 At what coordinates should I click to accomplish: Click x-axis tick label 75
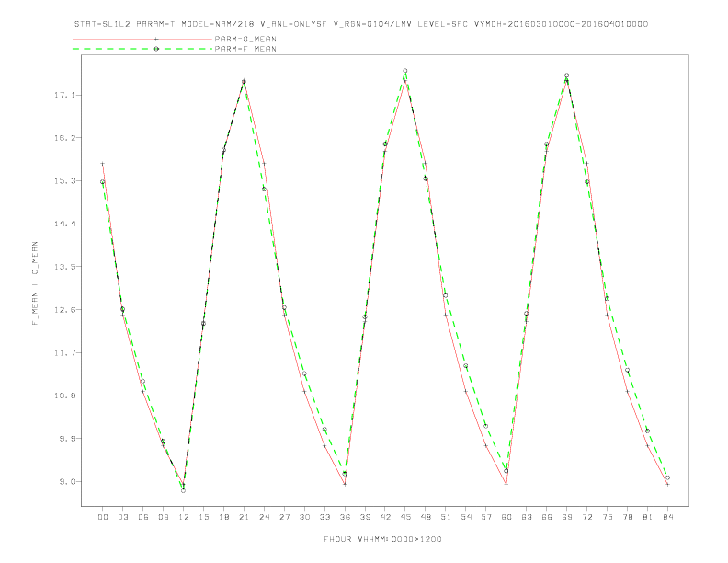coord(608,517)
